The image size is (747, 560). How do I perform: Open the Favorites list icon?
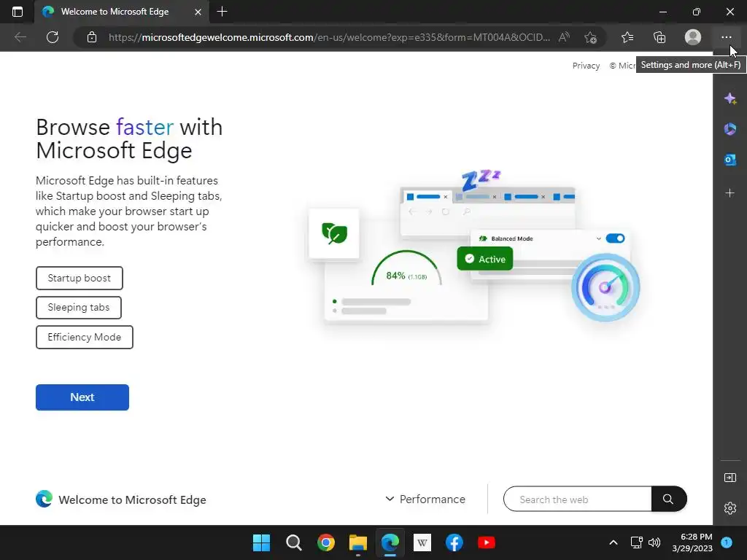(x=627, y=37)
